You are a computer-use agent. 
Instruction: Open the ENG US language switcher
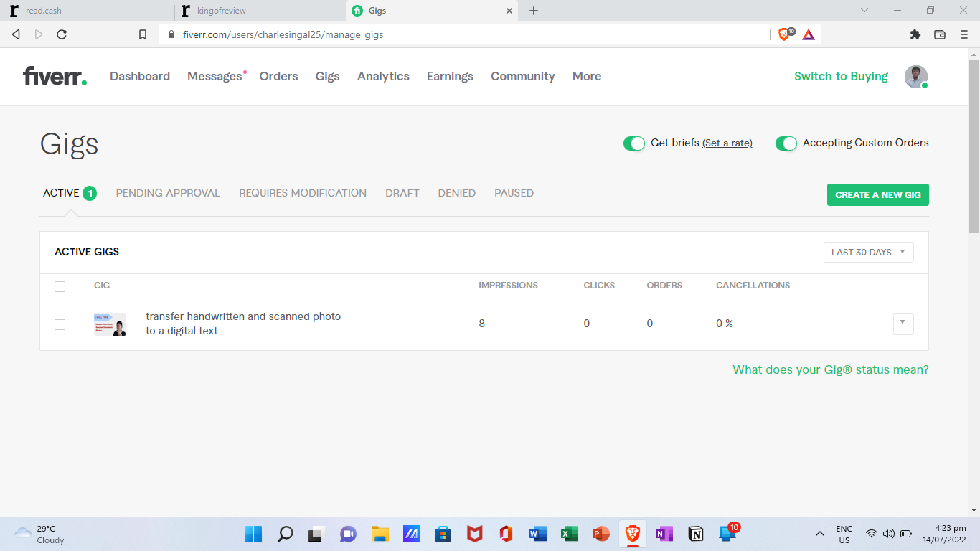click(x=844, y=534)
